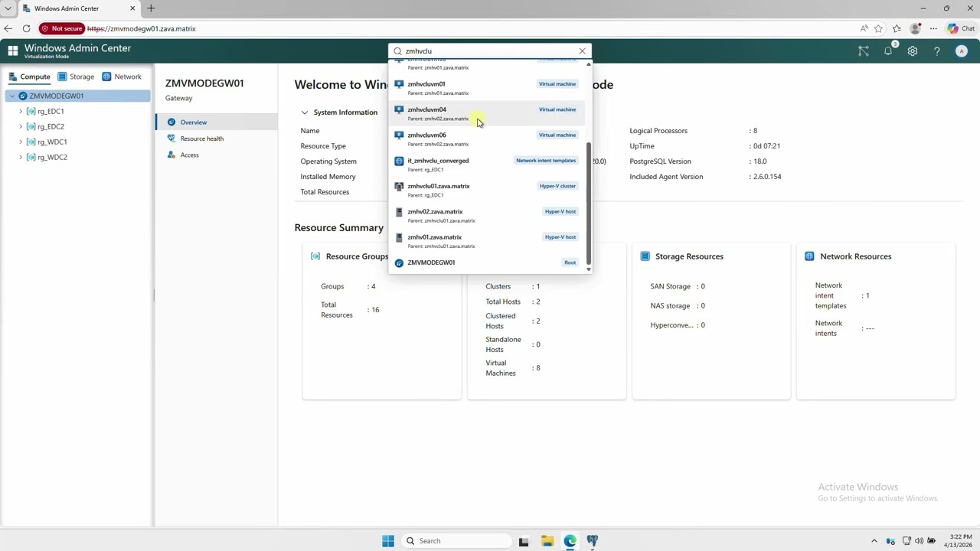Viewport: 980px width, 551px height.
Task: Select zmhvcluvm06 virtual machine result
Action: coord(488,139)
